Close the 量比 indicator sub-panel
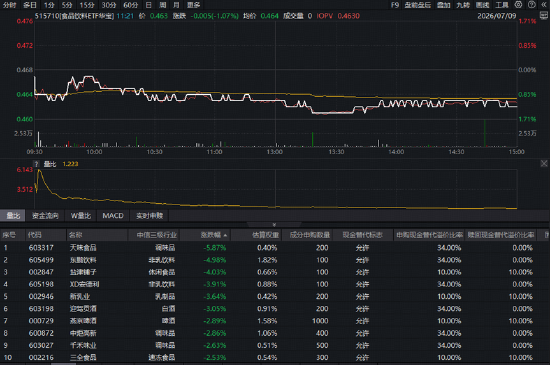550x365 pixels. [x=544, y=163]
